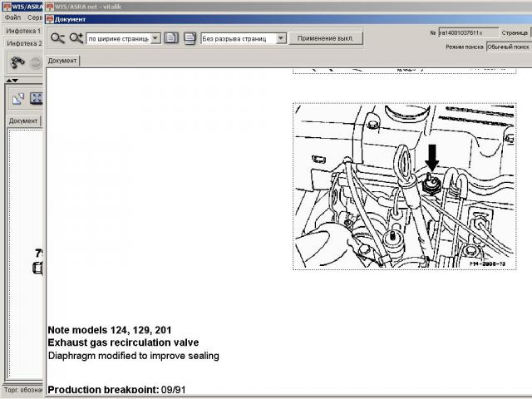Click the document link icon in left panel
The image size is (532, 399).
point(17,98)
